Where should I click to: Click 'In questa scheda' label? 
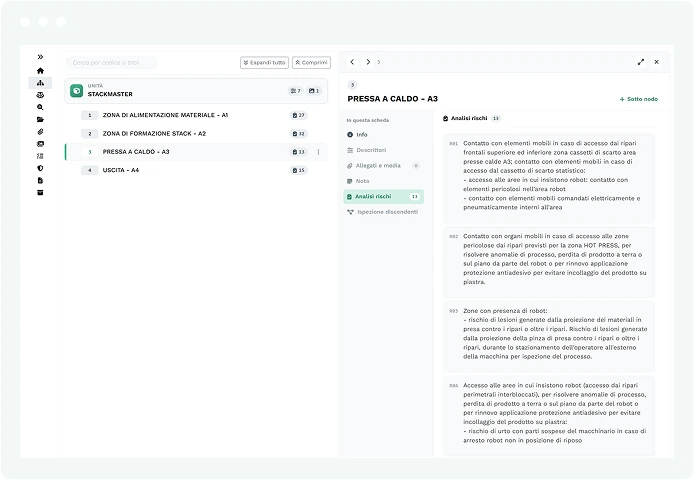click(368, 120)
